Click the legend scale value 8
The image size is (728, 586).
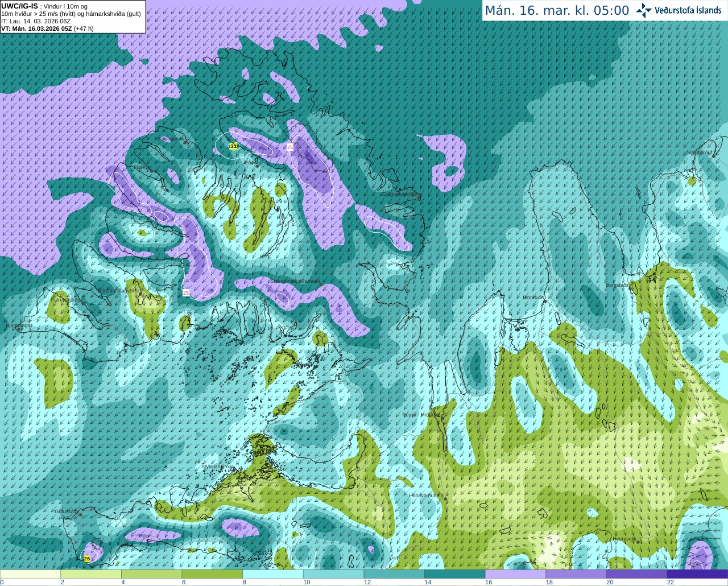click(245, 582)
